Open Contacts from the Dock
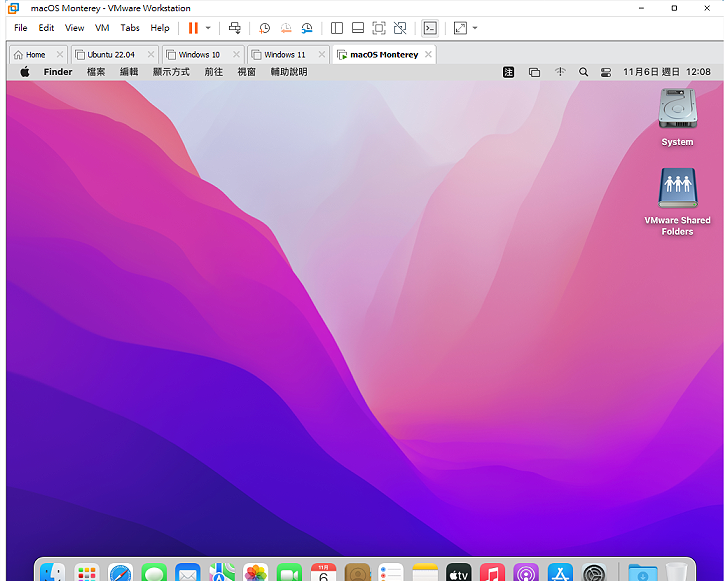This screenshot has height=581, width=724. (x=357, y=572)
